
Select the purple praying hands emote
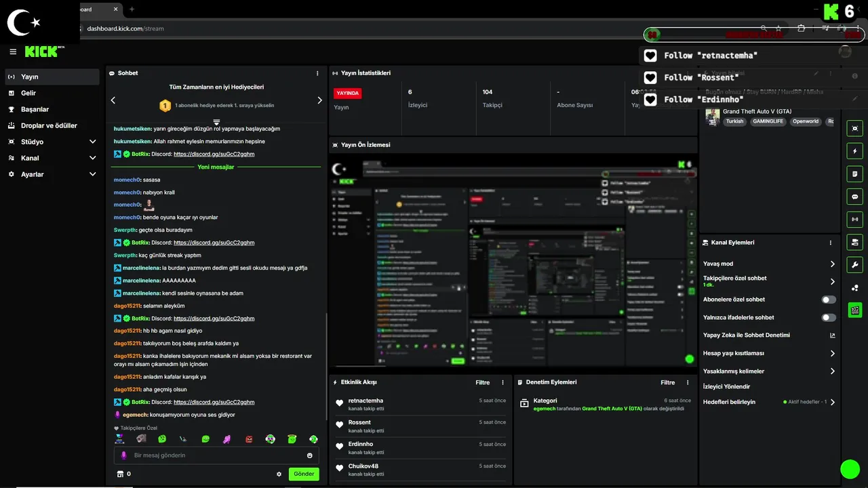click(227, 439)
